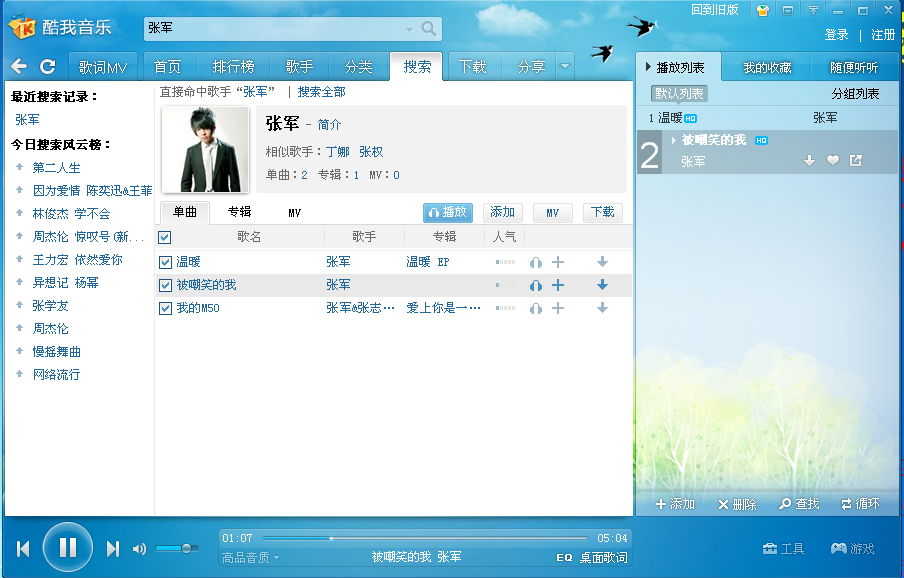Open the 分类 tab
The width and height of the screenshot is (904, 578).
[x=358, y=67]
